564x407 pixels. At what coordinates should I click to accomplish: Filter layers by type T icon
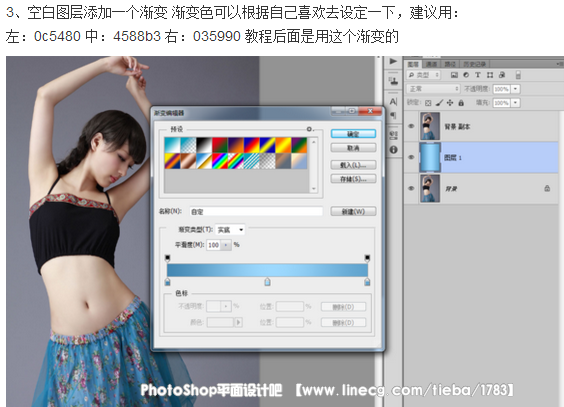[x=478, y=75]
